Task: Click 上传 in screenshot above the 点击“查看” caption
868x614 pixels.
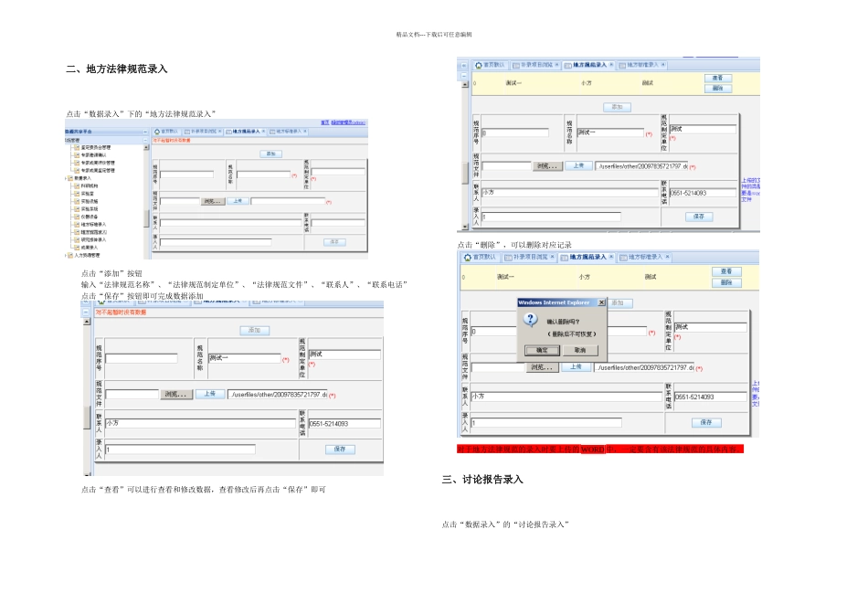Action: [210, 394]
